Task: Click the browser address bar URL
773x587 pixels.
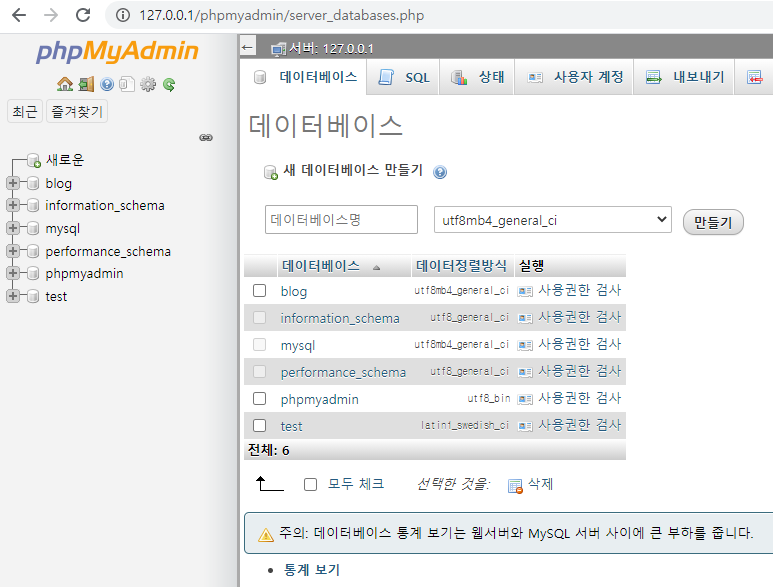Action: 281,15
